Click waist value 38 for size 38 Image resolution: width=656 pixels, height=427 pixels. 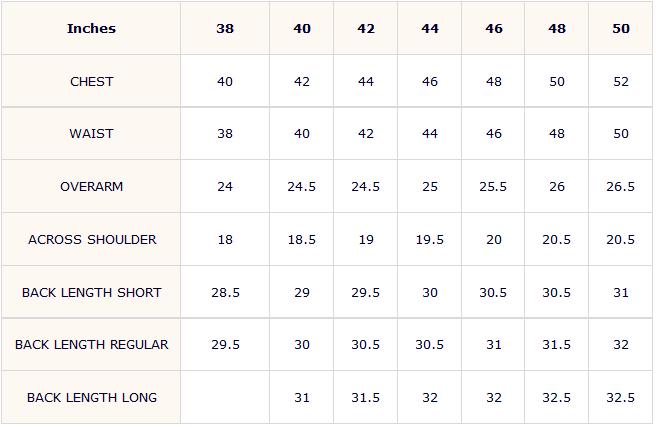coord(225,134)
